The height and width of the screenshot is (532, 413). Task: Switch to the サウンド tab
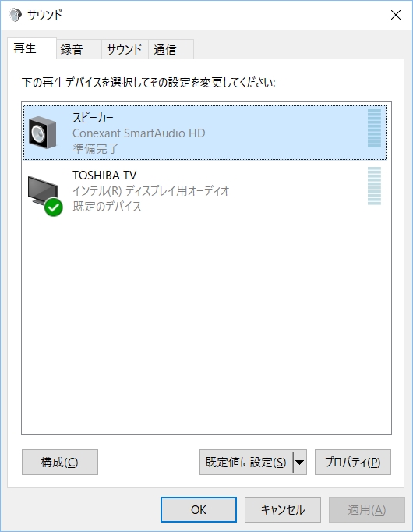pos(125,50)
